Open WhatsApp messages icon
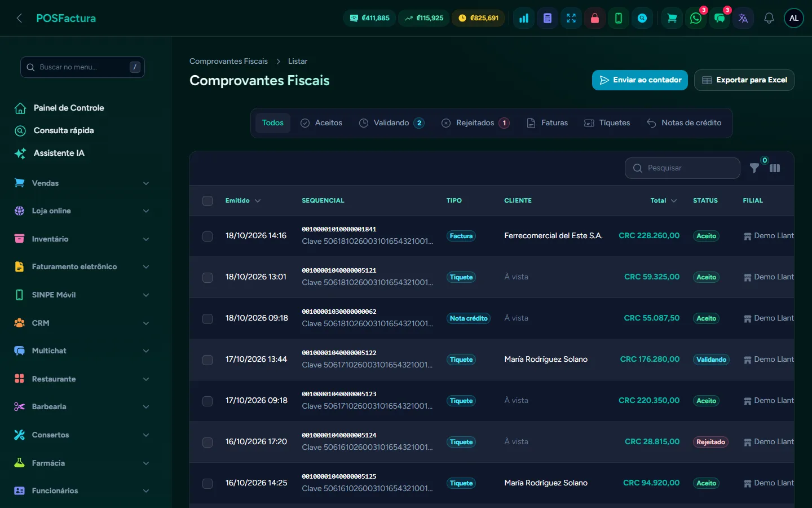The width and height of the screenshot is (812, 508). coord(696,18)
